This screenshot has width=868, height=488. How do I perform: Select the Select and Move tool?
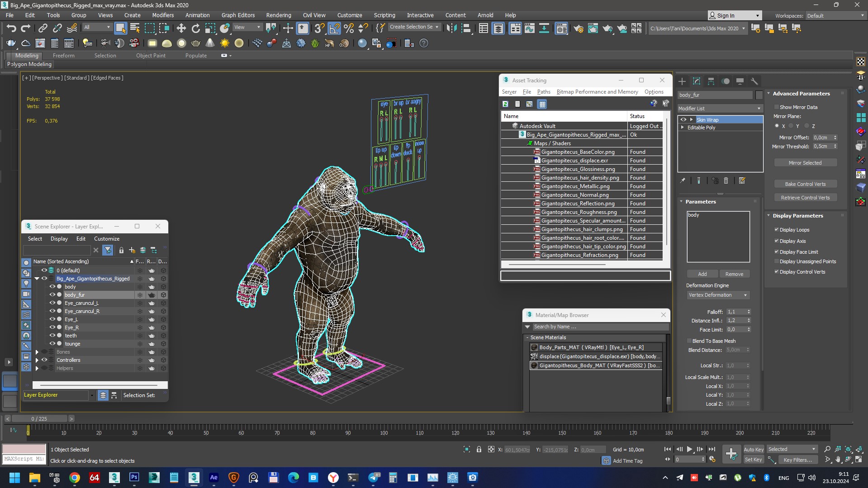(181, 28)
